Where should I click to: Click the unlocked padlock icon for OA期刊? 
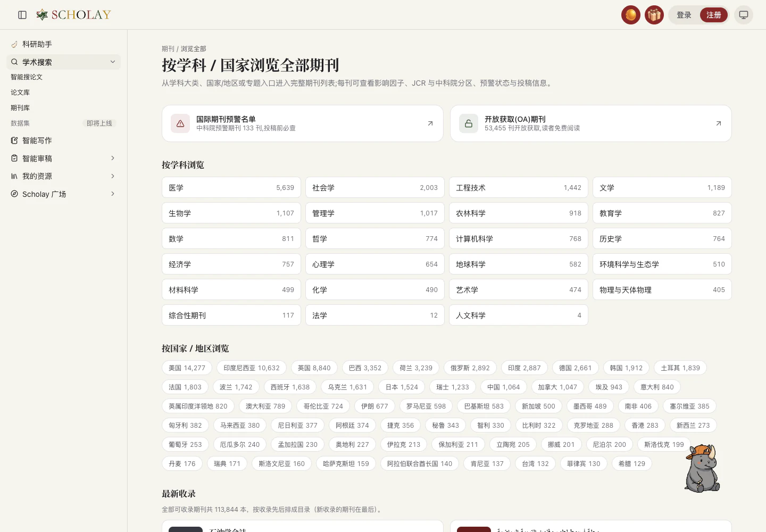click(469, 123)
